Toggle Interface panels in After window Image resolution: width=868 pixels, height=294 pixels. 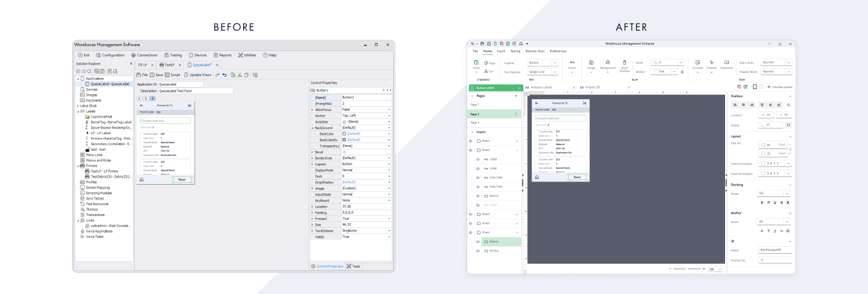779,86
